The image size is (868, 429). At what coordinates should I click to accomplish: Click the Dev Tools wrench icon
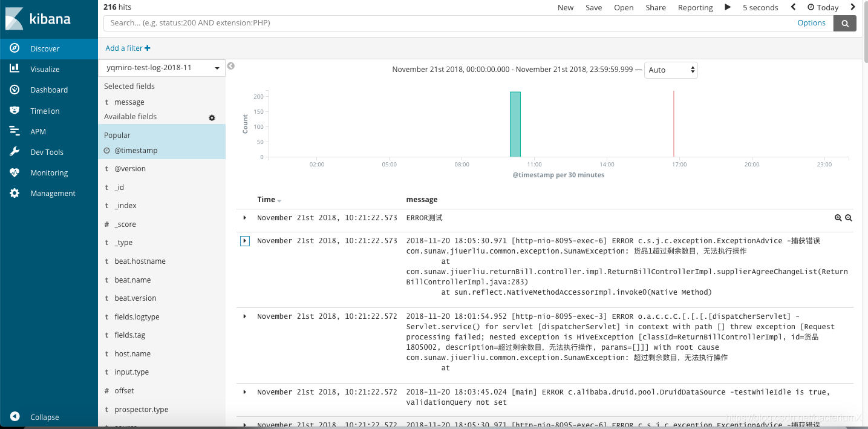tap(15, 152)
